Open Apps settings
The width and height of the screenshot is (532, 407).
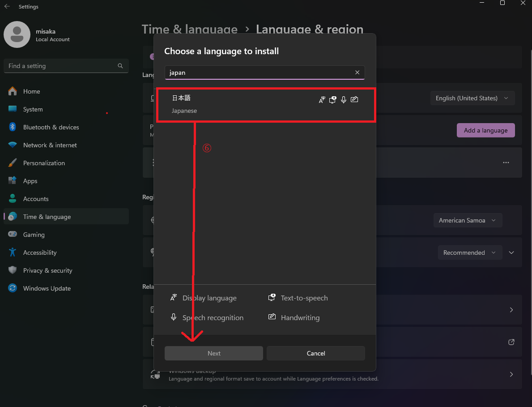66,181
